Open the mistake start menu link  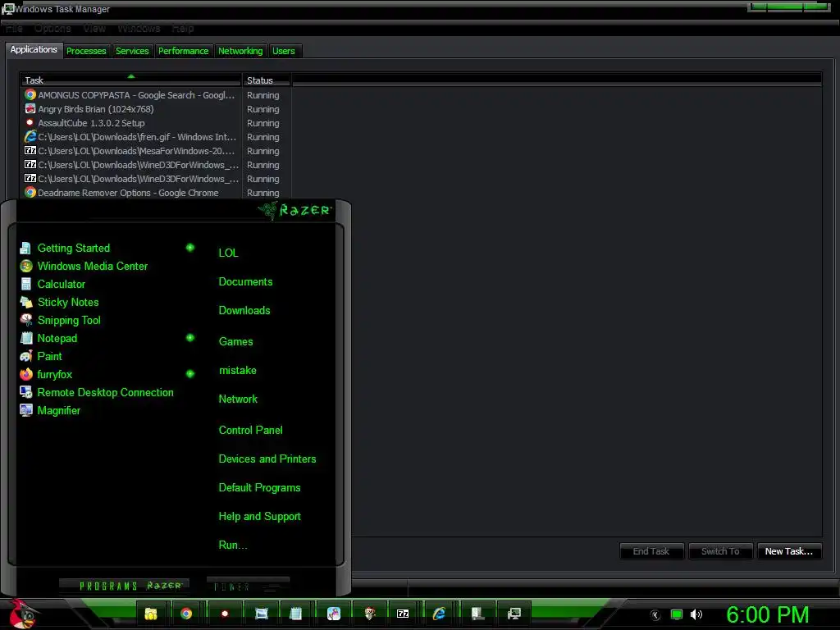(237, 370)
